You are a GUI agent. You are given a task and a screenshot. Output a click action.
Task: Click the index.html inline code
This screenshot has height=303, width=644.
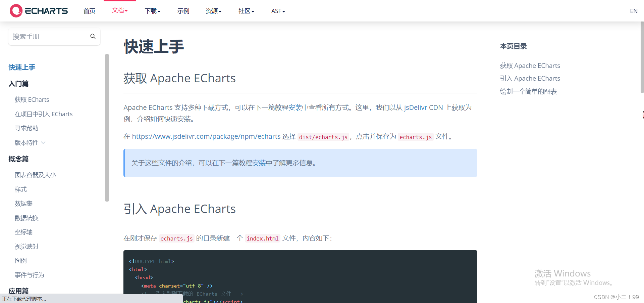263,239
